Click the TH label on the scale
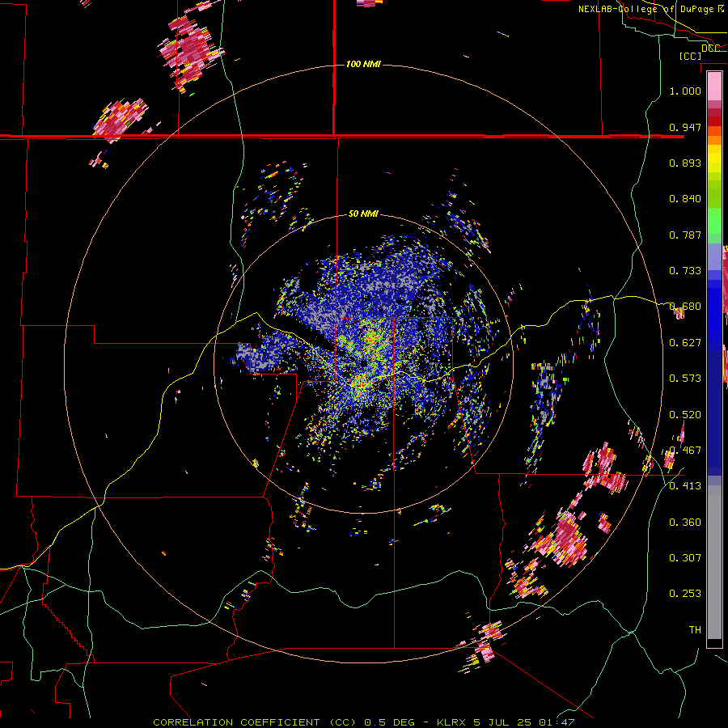 tap(695, 630)
